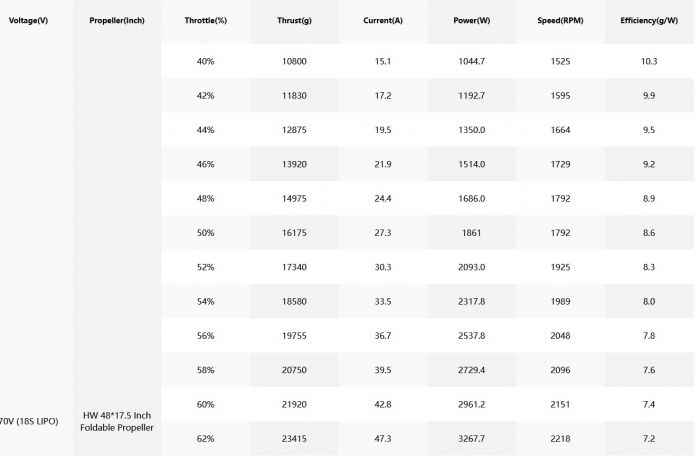
Task: Click the Speed(RPM) column header
Action: [559, 21]
